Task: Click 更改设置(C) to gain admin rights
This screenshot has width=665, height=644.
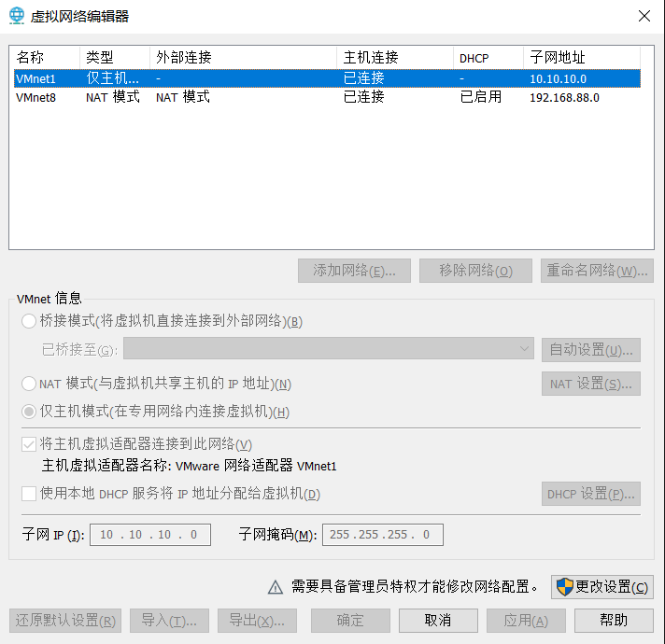Action: point(602,587)
